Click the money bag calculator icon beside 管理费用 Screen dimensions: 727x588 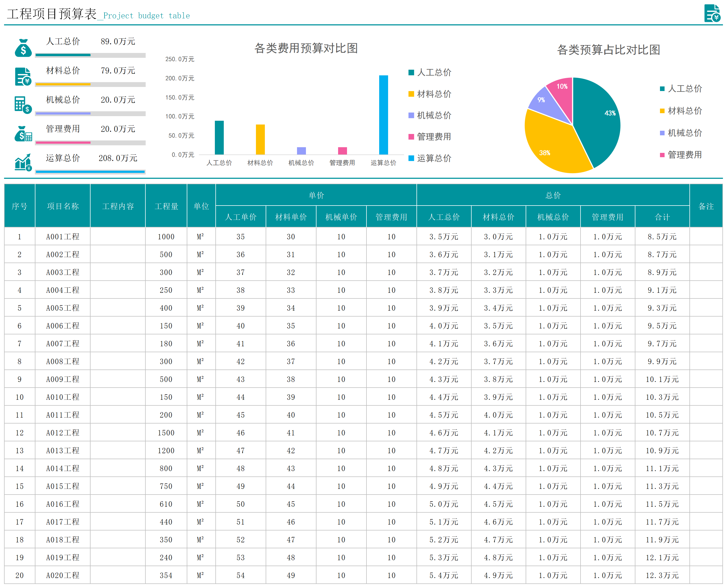click(23, 134)
